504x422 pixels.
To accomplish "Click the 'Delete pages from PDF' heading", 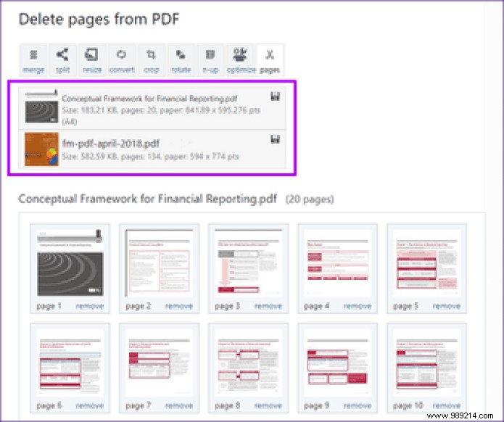I will point(99,20).
